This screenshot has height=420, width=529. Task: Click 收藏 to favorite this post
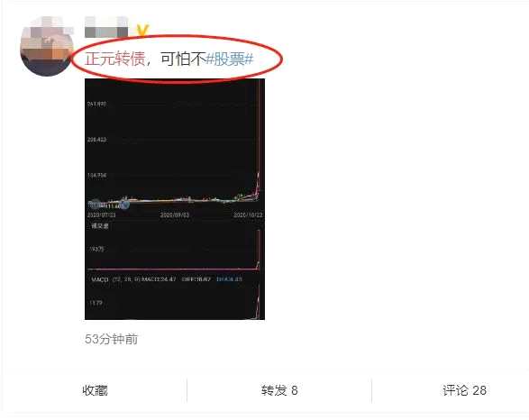pos(95,390)
